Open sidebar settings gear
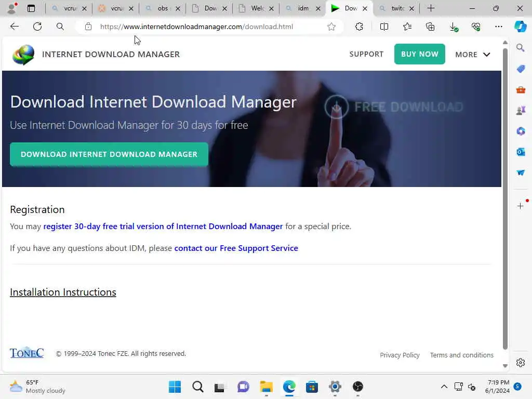The image size is (532, 399). pyautogui.click(x=521, y=363)
